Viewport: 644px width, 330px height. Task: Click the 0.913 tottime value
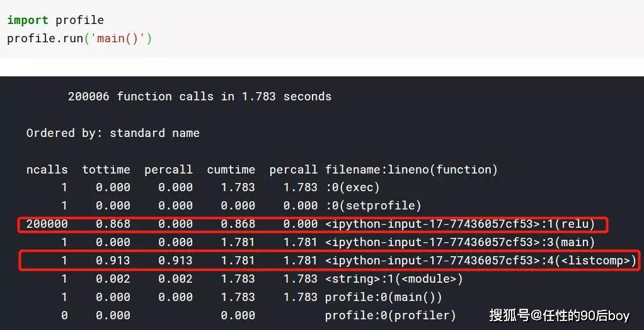[x=113, y=261]
